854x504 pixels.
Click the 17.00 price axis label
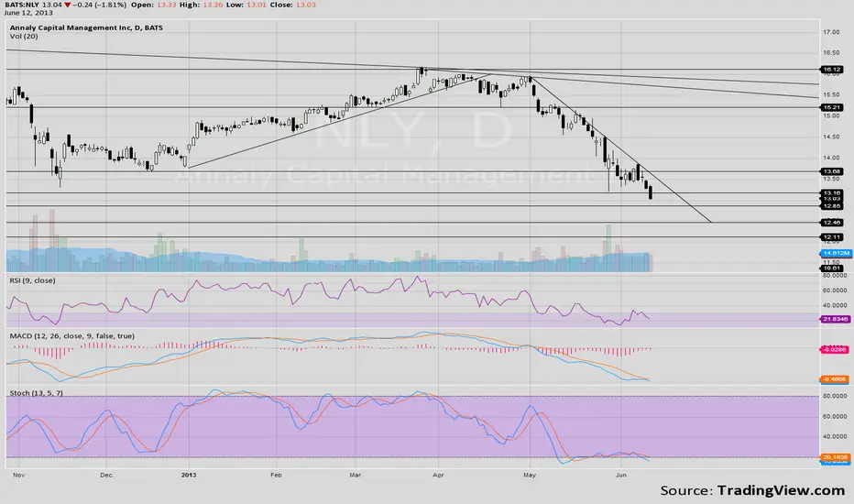832,32
